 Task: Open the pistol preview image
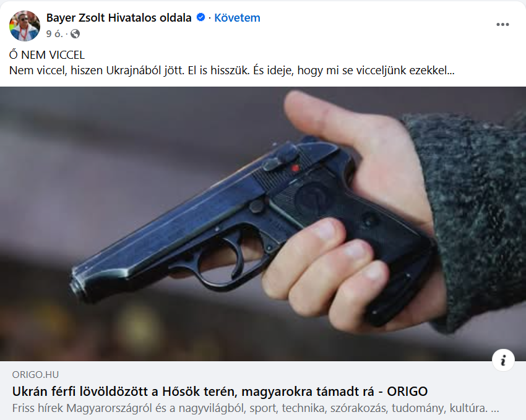[x=263, y=224]
